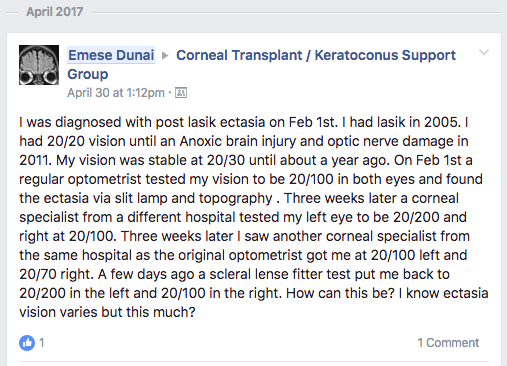507x366 pixels.
Task: Open the Emese Dunai profile name link
Action: 111,55
